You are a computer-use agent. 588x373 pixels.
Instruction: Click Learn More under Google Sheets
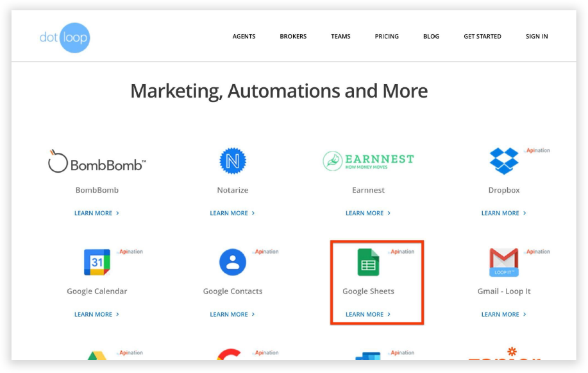pos(368,314)
